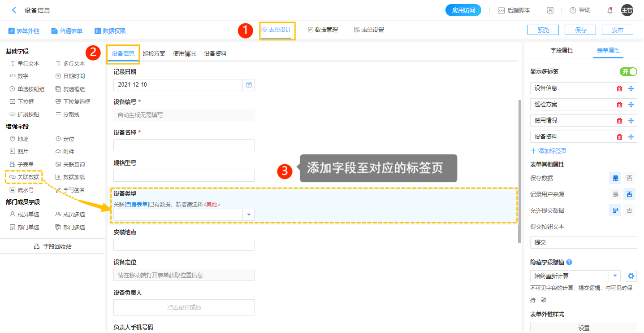Open calendar picker for 记录日期

(x=249, y=85)
